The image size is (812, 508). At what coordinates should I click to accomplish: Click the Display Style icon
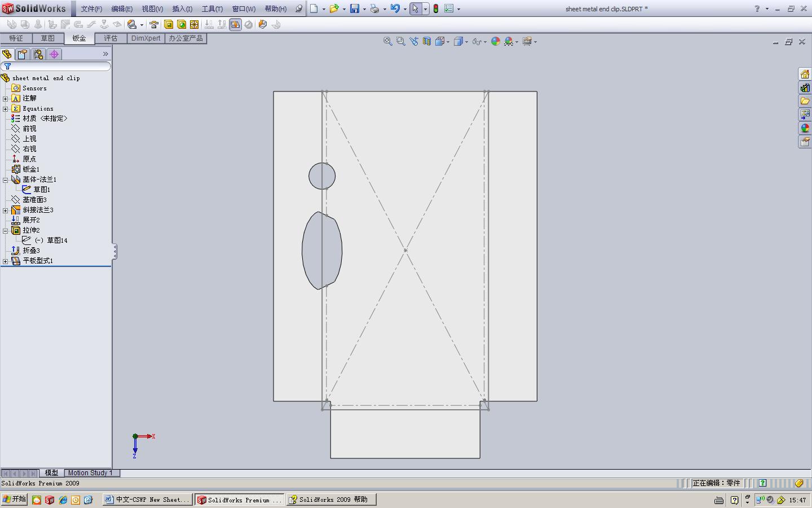pyautogui.click(x=458, y=41)
